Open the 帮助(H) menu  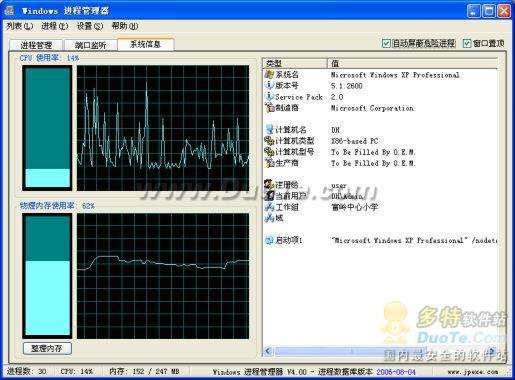(125, 26)
